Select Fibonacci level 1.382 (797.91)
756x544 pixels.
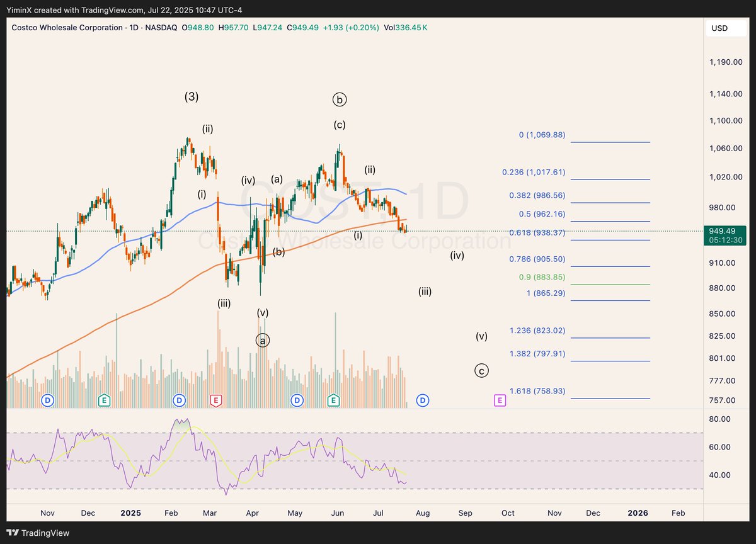click(x=537, y=354)
